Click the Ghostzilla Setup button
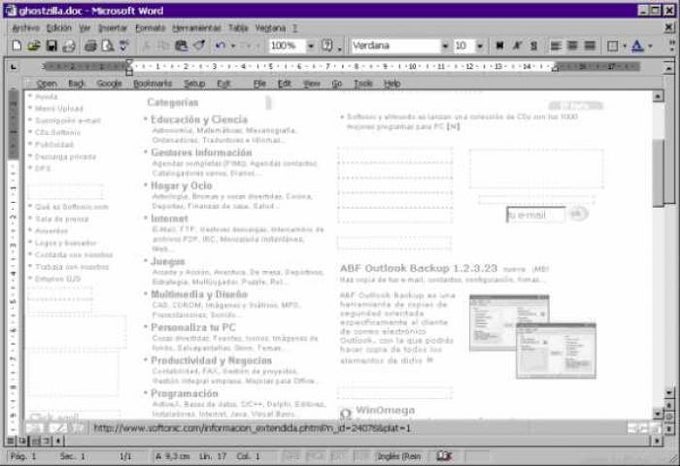 click(x=194, y=84)
